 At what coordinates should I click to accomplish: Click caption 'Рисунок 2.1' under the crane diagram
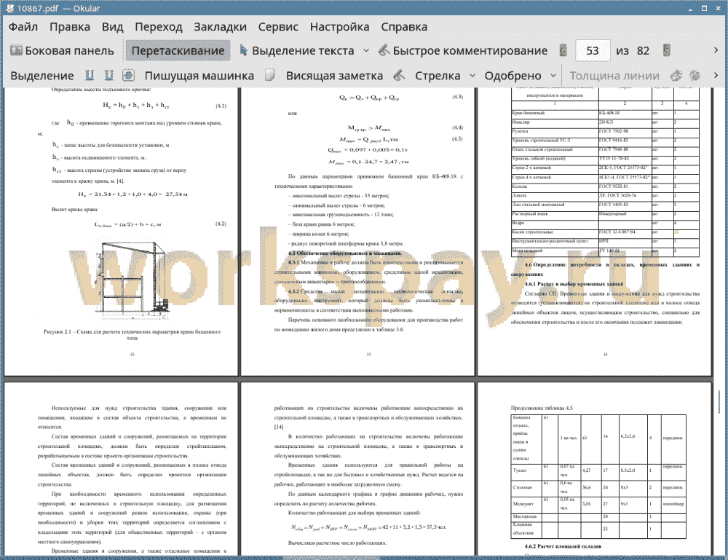click(132, 335)
